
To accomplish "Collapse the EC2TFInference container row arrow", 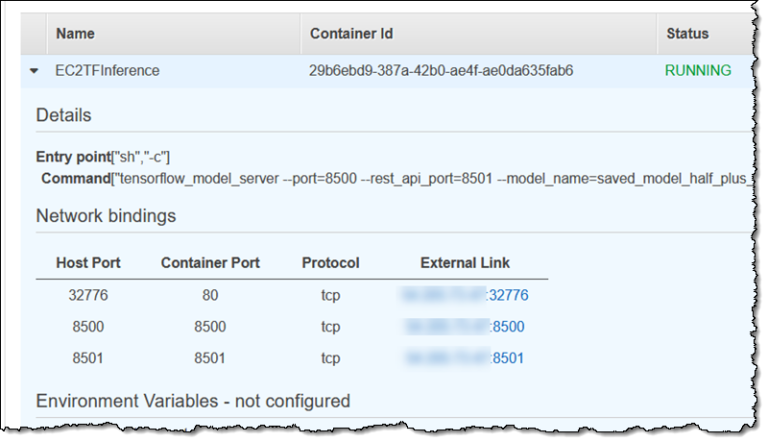I will pyautogui.click(x=34, y=71).
